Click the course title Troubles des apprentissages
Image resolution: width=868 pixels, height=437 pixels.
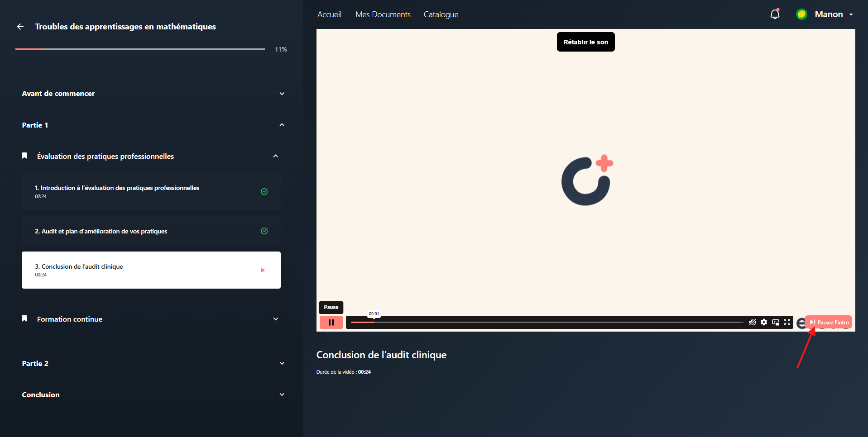pyautogui.click(x=125, y=27)
